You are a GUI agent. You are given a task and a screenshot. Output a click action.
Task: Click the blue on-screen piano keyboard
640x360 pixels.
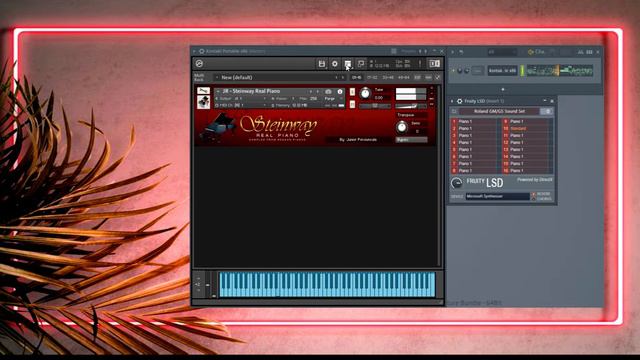pyautogui.click(x=327, y=284)
